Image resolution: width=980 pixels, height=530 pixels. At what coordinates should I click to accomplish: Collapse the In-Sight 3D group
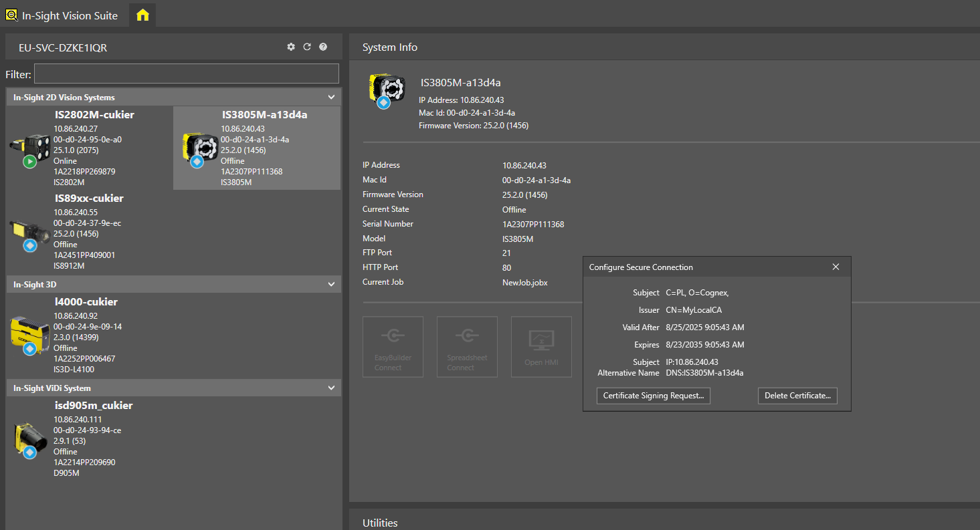[331, 285]
